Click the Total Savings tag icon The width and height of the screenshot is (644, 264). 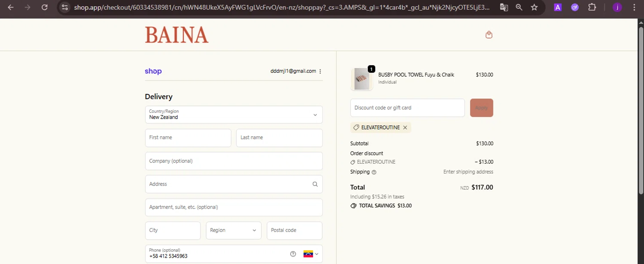tap(353, 206)
